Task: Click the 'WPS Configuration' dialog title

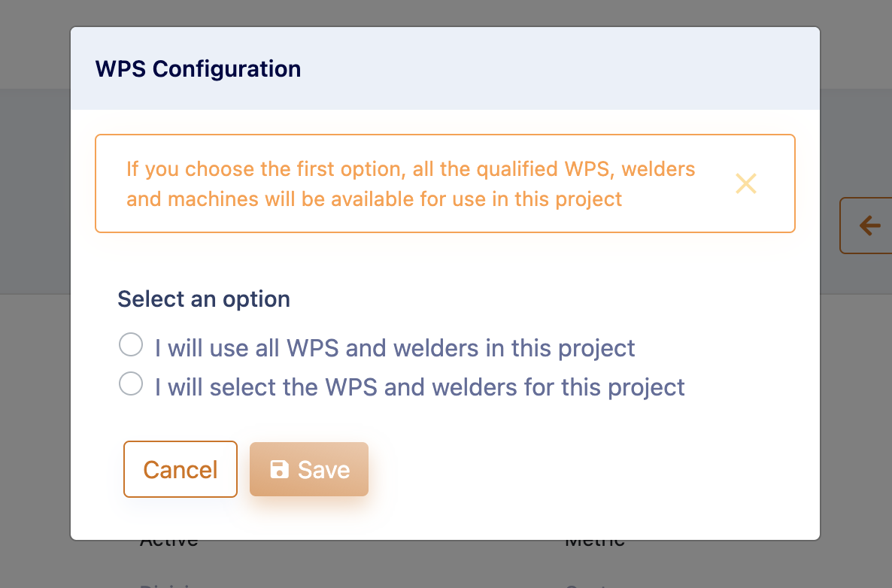Action: (x=198, y=69)
